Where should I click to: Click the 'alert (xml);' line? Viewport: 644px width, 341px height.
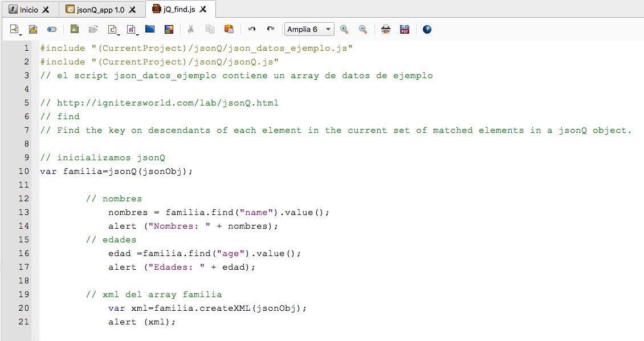click(142, 322)
